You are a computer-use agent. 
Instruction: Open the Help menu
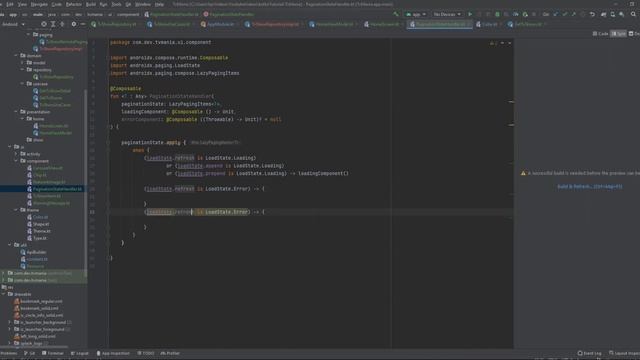[x=159, y=4]
